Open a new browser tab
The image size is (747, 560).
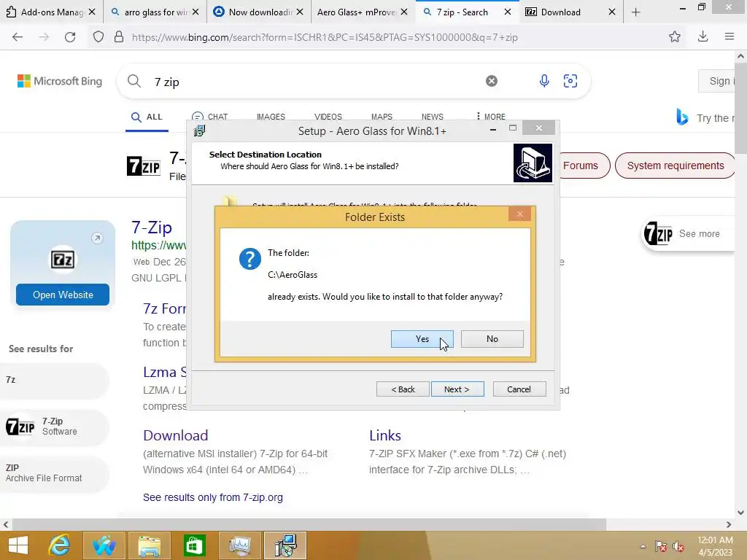point(635,12)
